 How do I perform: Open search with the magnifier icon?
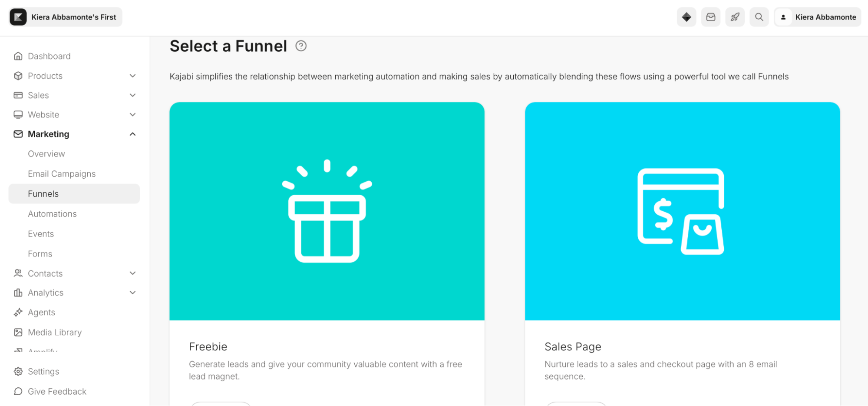[x=759, y=17]
